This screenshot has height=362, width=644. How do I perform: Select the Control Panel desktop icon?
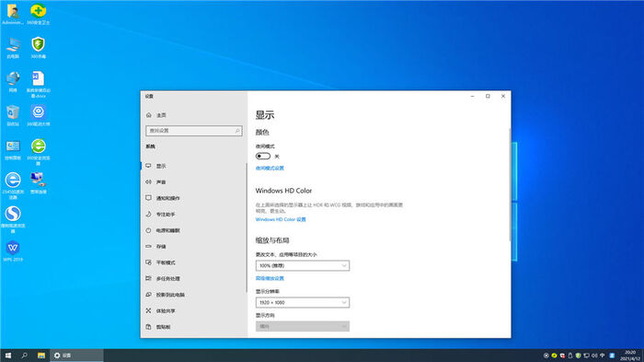point(13,149)
